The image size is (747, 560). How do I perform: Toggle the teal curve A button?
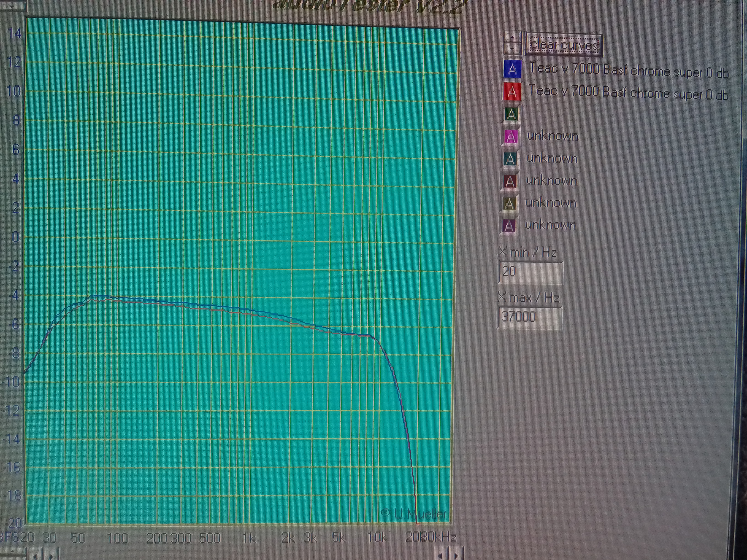[x=510, y=159]
